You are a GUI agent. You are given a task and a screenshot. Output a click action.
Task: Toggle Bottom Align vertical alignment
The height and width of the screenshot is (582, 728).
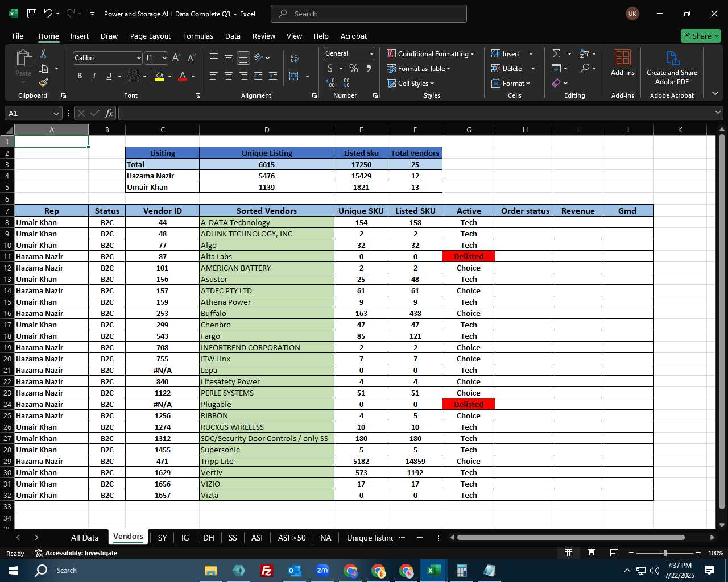(x=243, y=58)
